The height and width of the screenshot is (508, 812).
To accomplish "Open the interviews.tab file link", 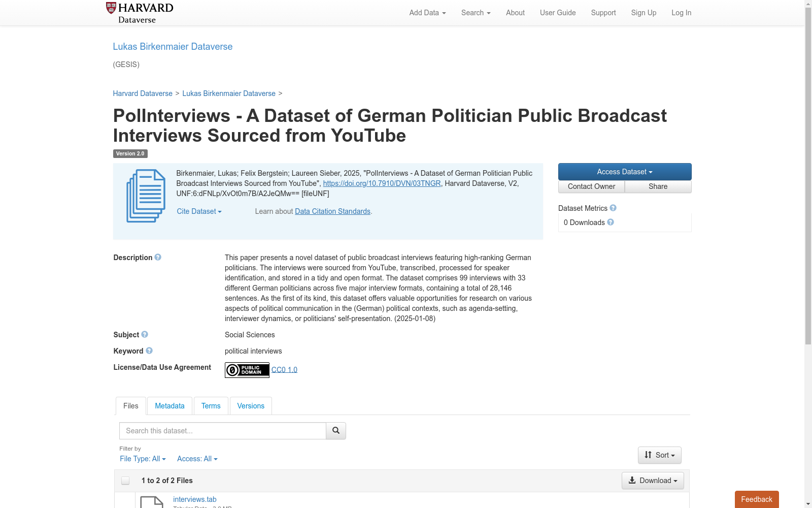I will click(x=195, y=499).
